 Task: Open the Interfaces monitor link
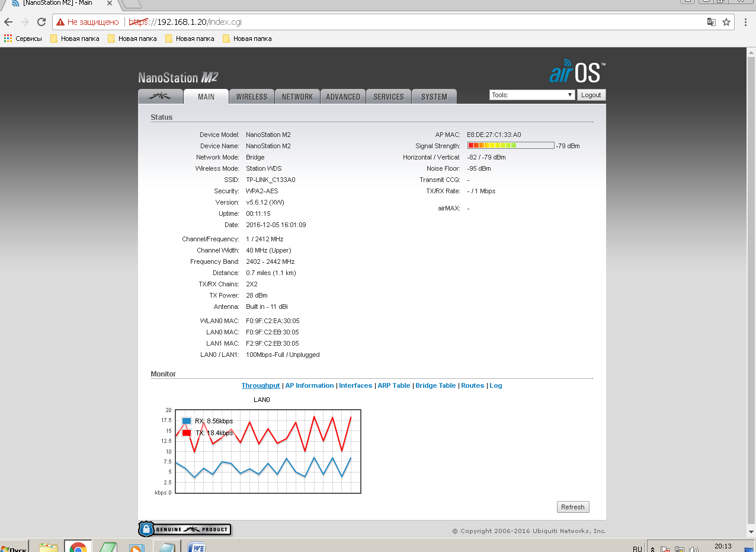[355, 385]
